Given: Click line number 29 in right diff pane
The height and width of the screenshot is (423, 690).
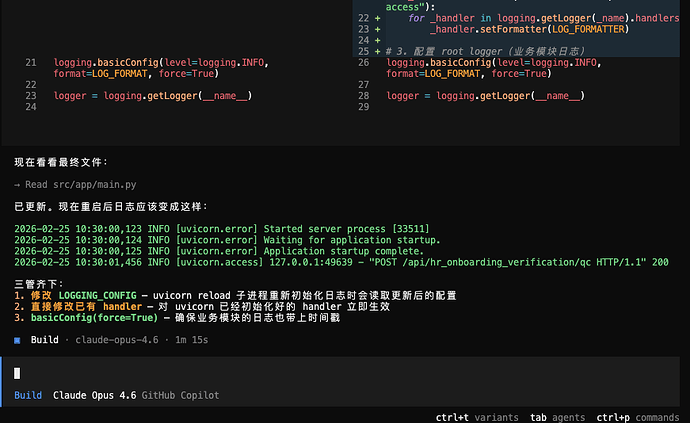Looking at the screenshot, I should pyautogui.click(x=363, y=107).
